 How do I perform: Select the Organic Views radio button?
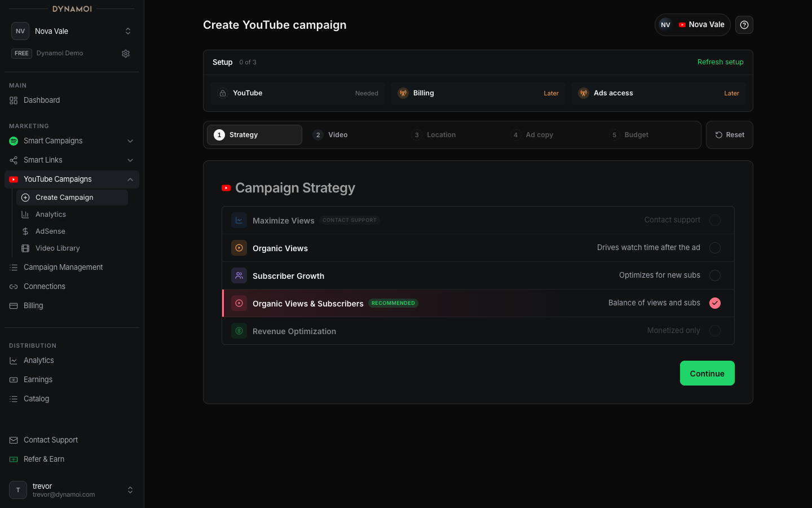click(x=715, y=248)
